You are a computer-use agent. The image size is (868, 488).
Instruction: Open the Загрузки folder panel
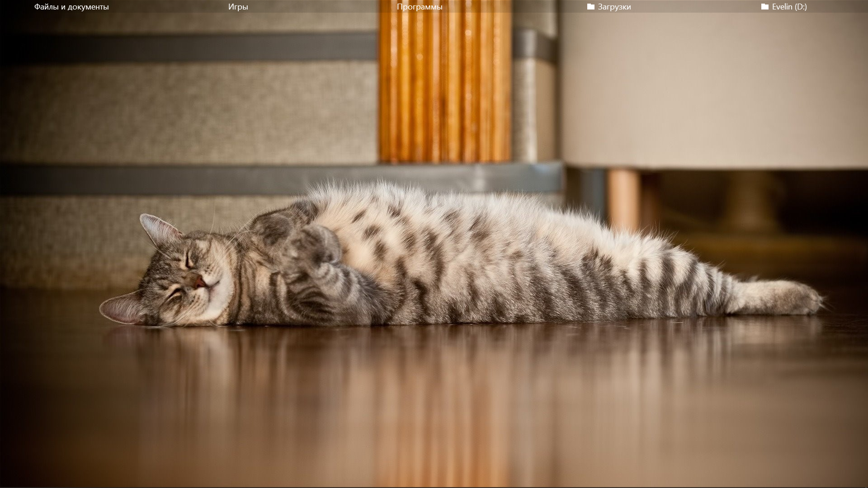pyautogui.click(x=614, y=7)
